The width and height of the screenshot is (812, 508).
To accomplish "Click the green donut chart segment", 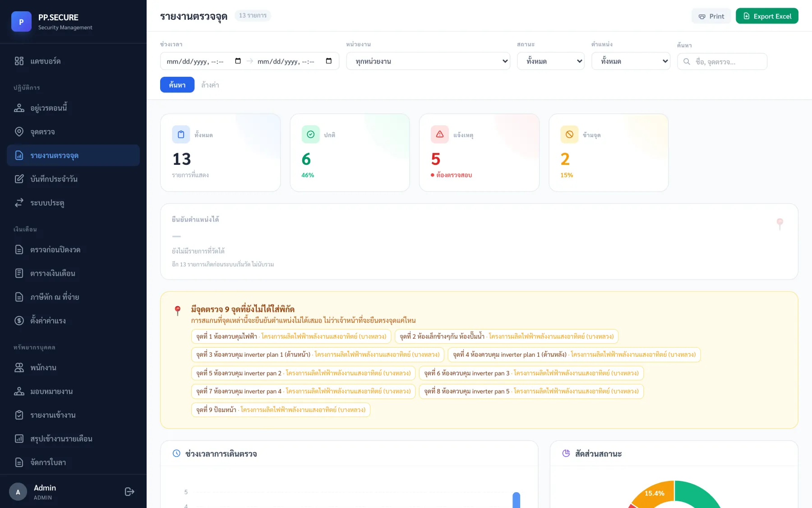I will [x=695, y=495].
